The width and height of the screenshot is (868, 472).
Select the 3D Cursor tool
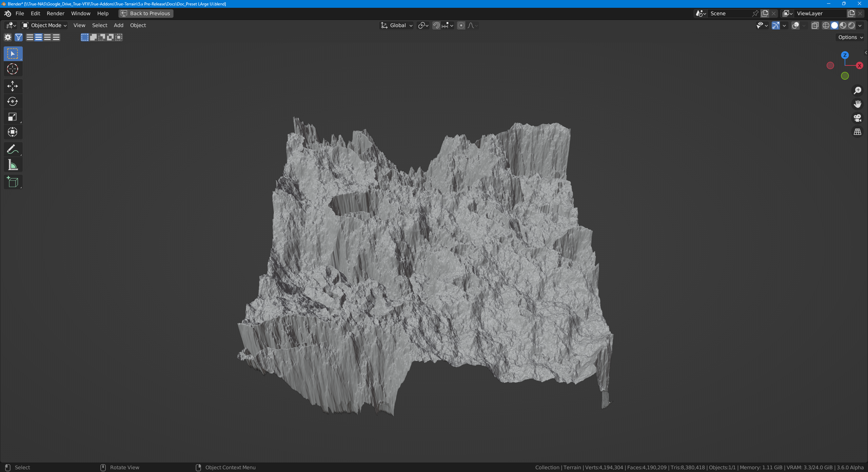click(x=13, y=69)
